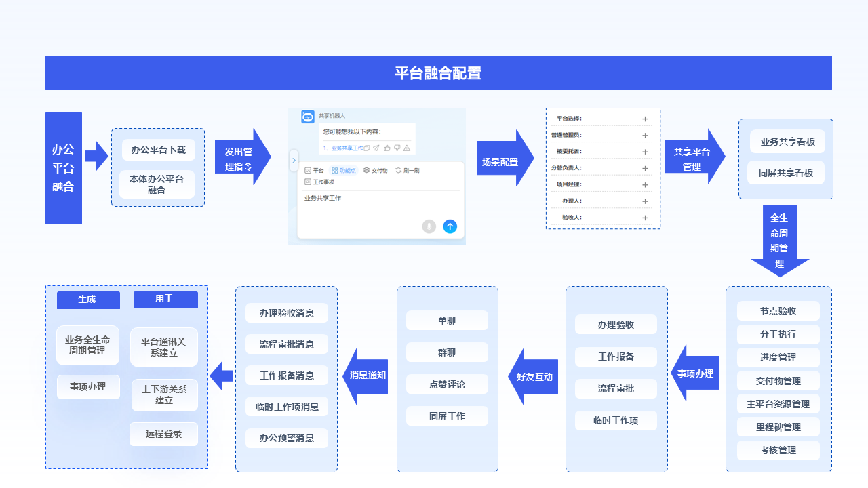The image size is (868, 488).
Task: Click the 流程审批 box
Action: (616, 388)
